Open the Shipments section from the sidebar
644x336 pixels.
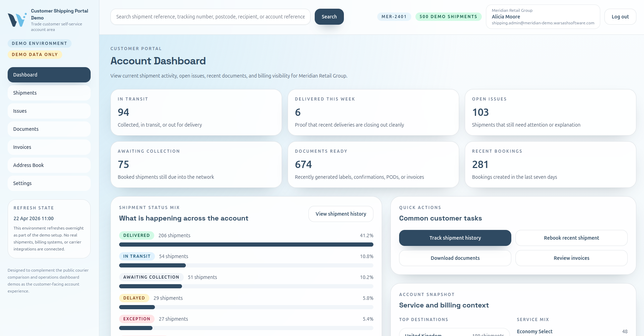[x=49, y=93]
